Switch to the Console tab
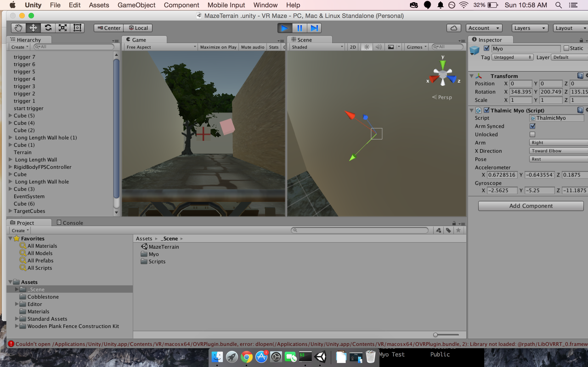The width and height of the screenshot is (588, 367). [70, 223]
